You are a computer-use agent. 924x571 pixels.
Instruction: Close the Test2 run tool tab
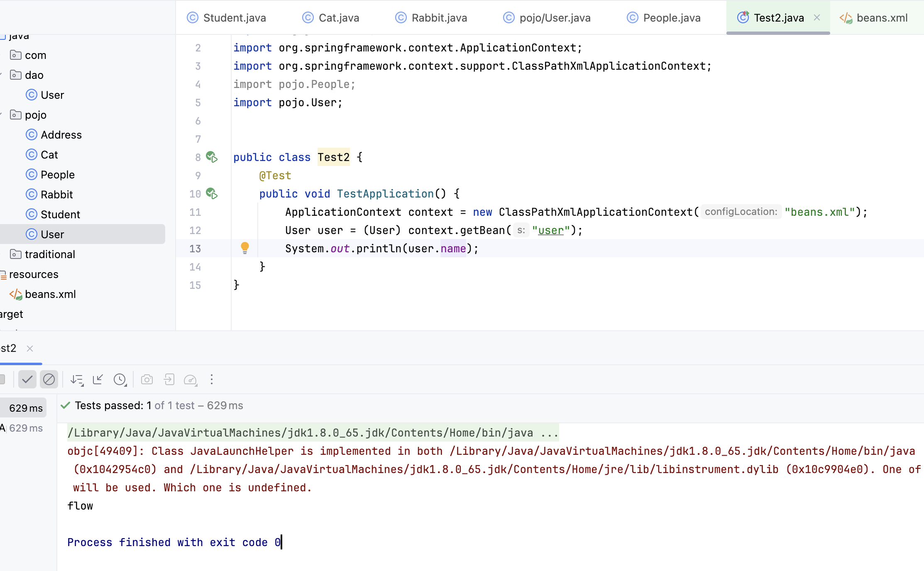coord(30,349)
